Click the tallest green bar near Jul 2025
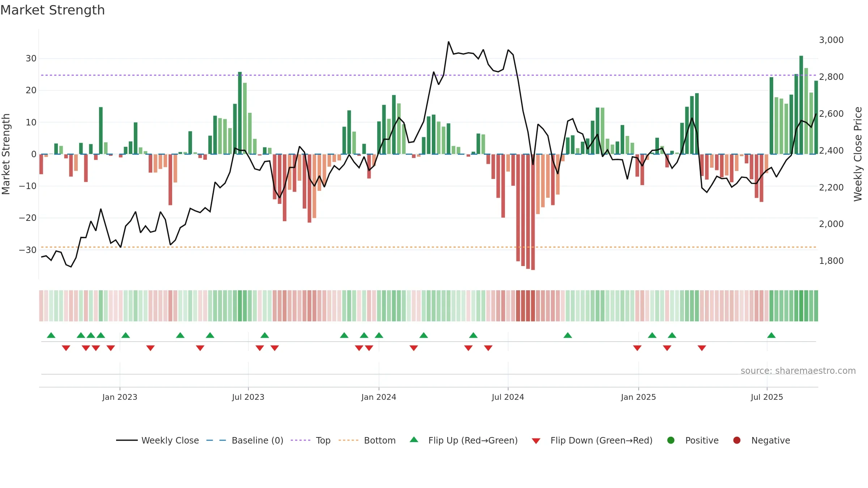The width and height of the screenshot is (868, 488). click(801, 105)
